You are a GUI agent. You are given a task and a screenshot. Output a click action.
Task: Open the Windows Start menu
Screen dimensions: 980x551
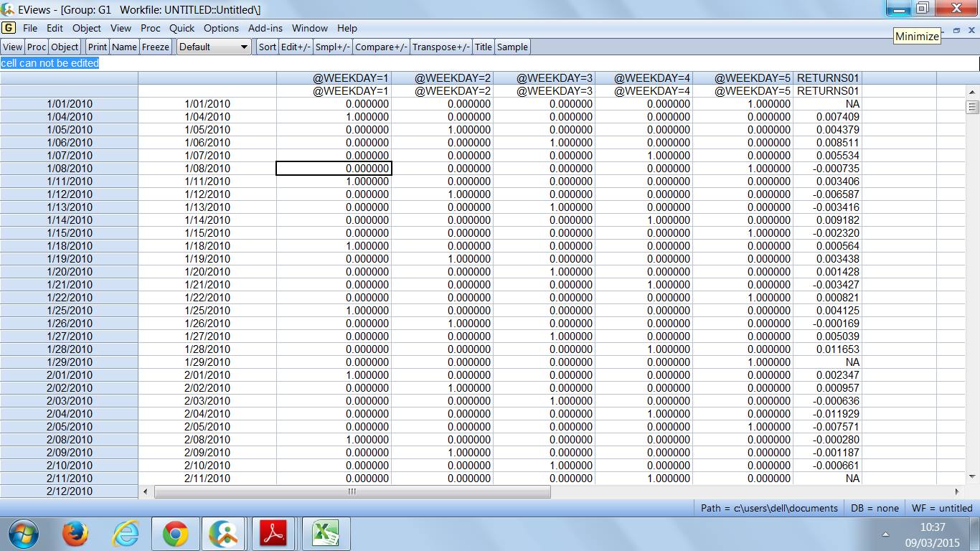pos(24,534)
